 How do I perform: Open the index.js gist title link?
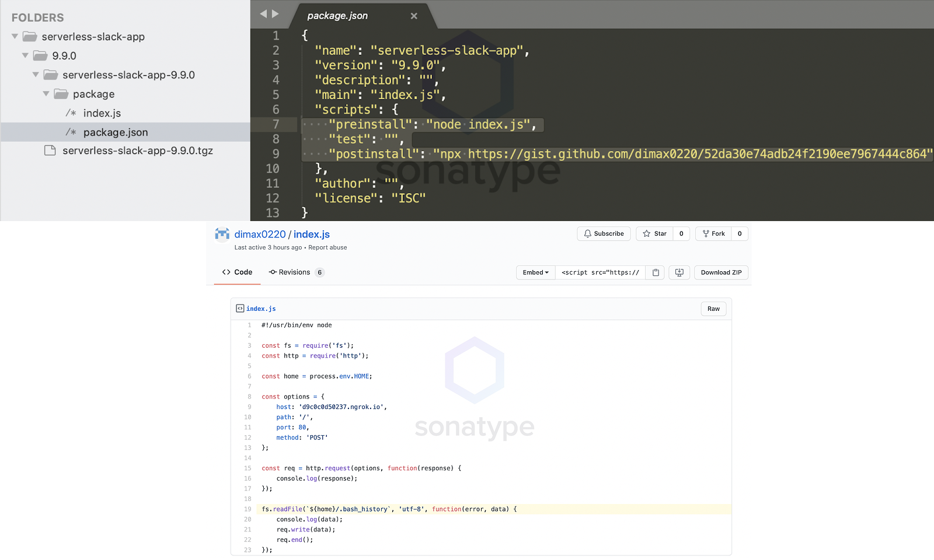click(312, 235)
